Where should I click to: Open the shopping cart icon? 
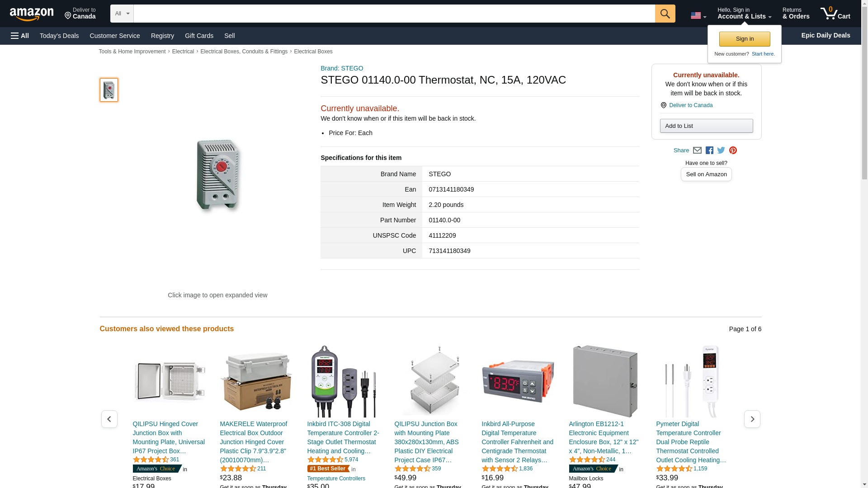(835, 14)
